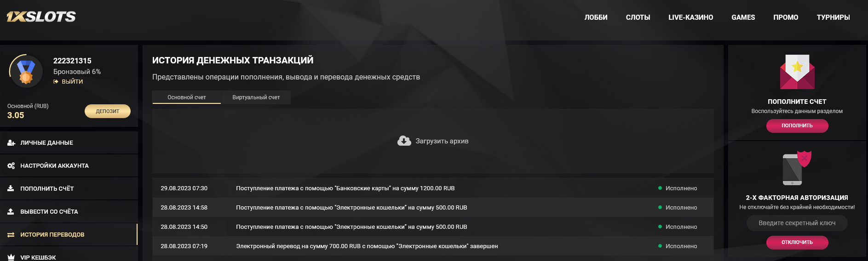Screen dimensions: 868x261
Task: Click the transfer history arrows icon
Action: tap(11, 235)
